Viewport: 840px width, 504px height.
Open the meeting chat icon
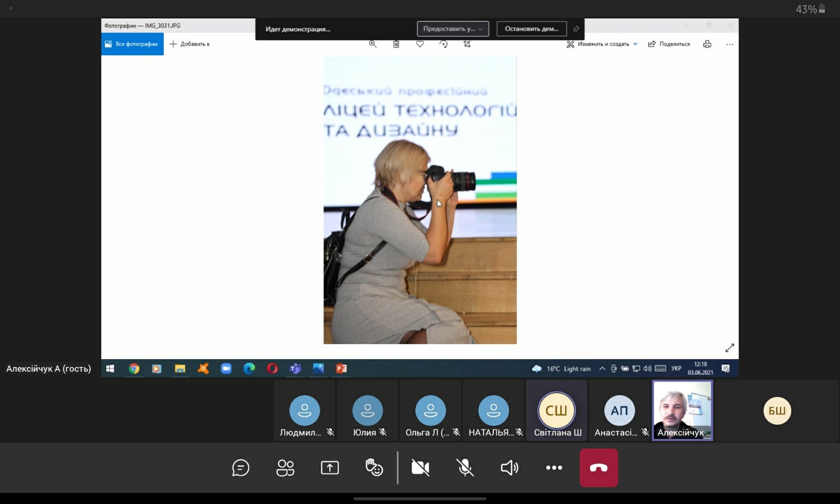click(240, 467)
